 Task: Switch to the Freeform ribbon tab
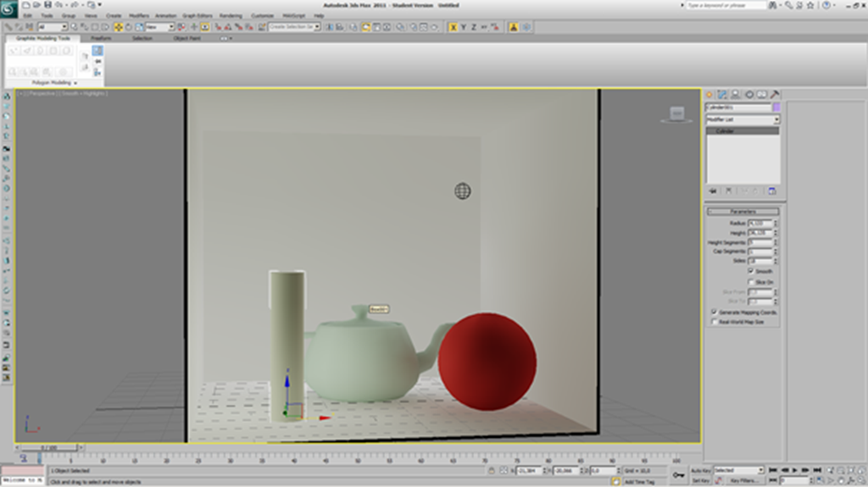100,38
